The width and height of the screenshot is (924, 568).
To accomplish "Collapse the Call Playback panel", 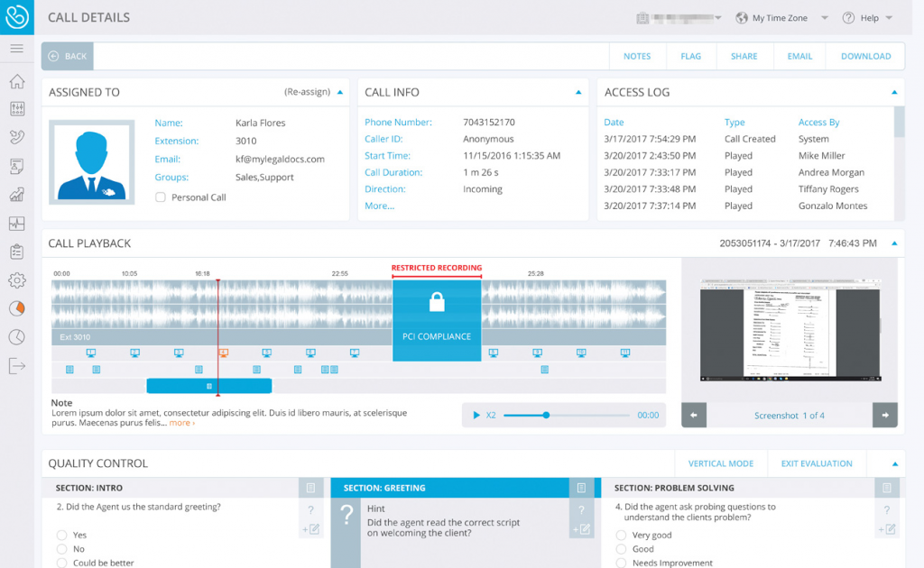I will pyautogui.click(x=894, y=243).
